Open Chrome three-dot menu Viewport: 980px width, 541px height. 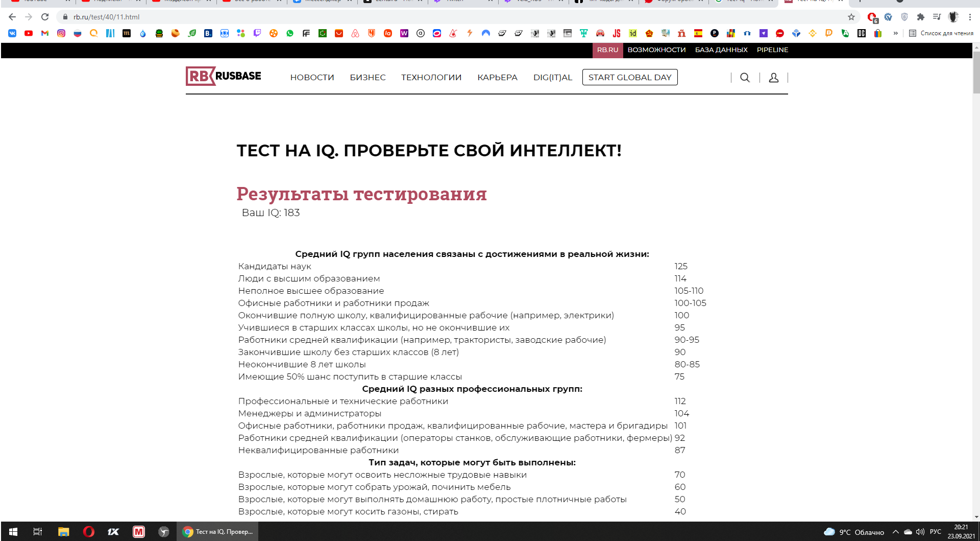970,17
